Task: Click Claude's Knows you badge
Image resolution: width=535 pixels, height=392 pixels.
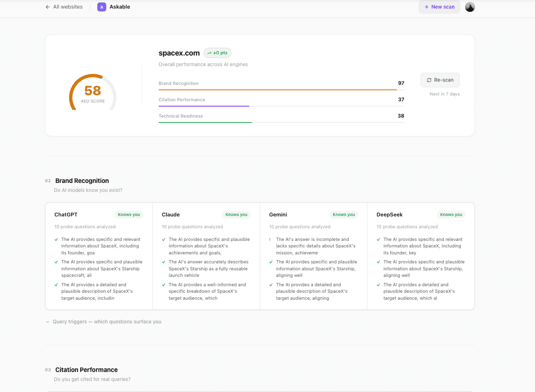Action: [236, 215]
